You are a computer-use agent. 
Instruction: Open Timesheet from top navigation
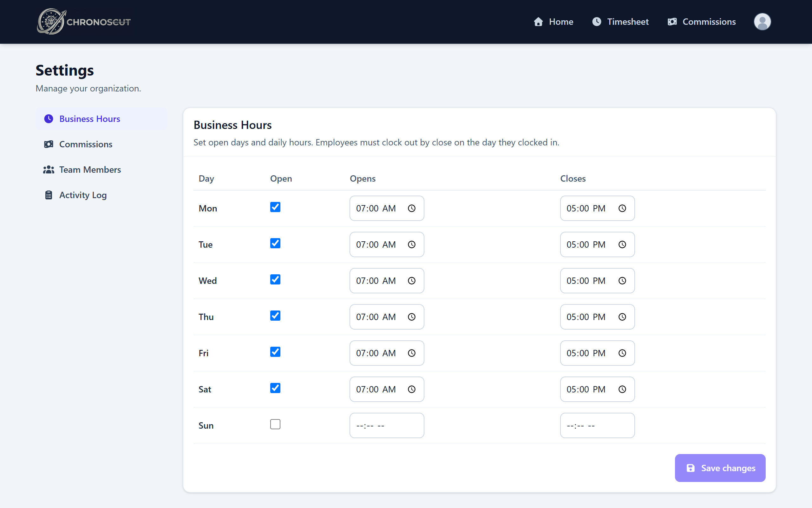point(620,22)
